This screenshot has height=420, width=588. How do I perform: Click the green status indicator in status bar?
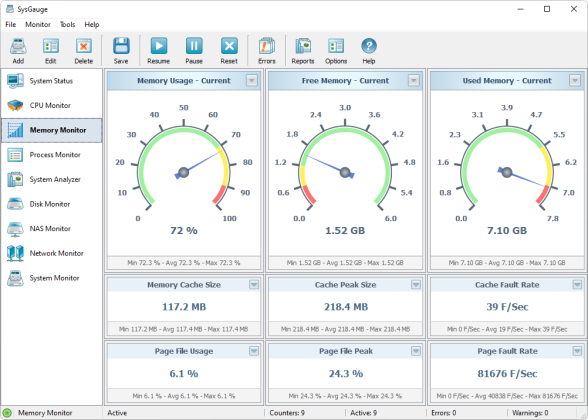point(7,413)
